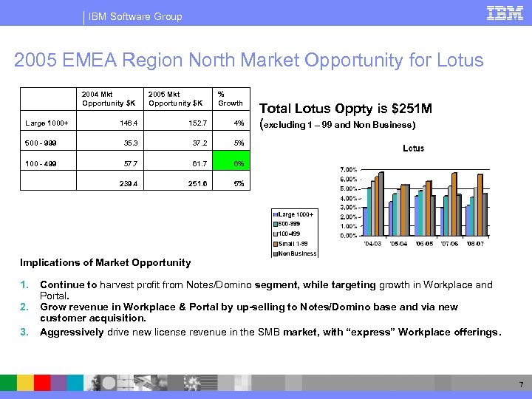Click the 'Implications of Market Opportunity' heading

click(106, 262)
